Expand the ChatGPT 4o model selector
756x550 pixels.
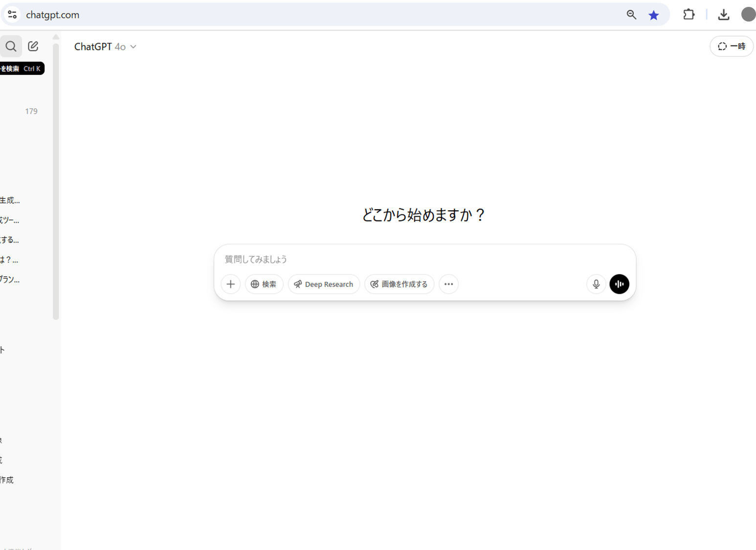coord(105,46)
